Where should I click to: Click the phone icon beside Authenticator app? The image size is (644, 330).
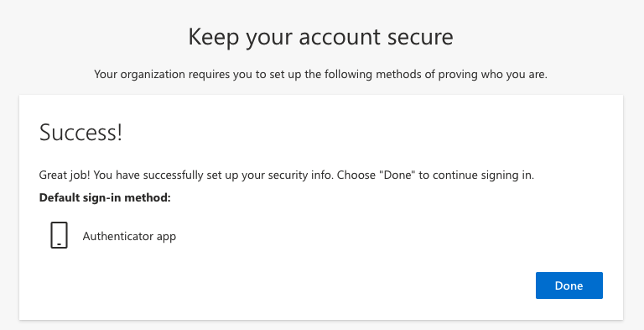point(60,235)
